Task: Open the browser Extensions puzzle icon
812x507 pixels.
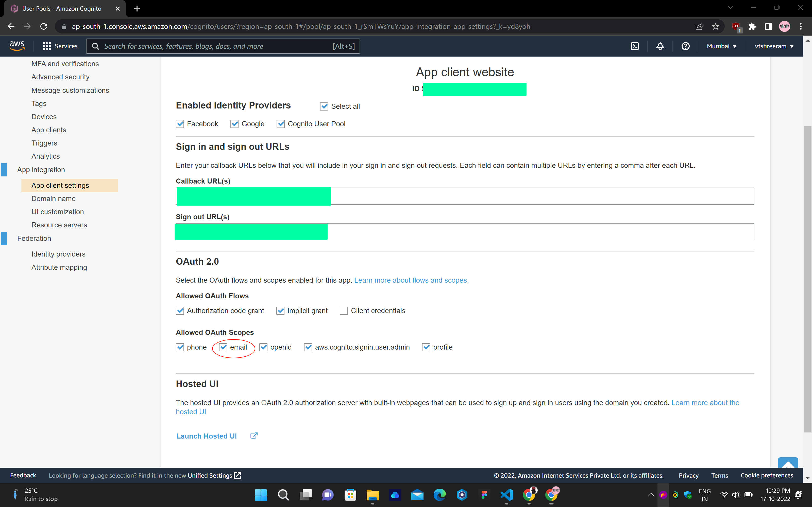Action: point(752,26)
